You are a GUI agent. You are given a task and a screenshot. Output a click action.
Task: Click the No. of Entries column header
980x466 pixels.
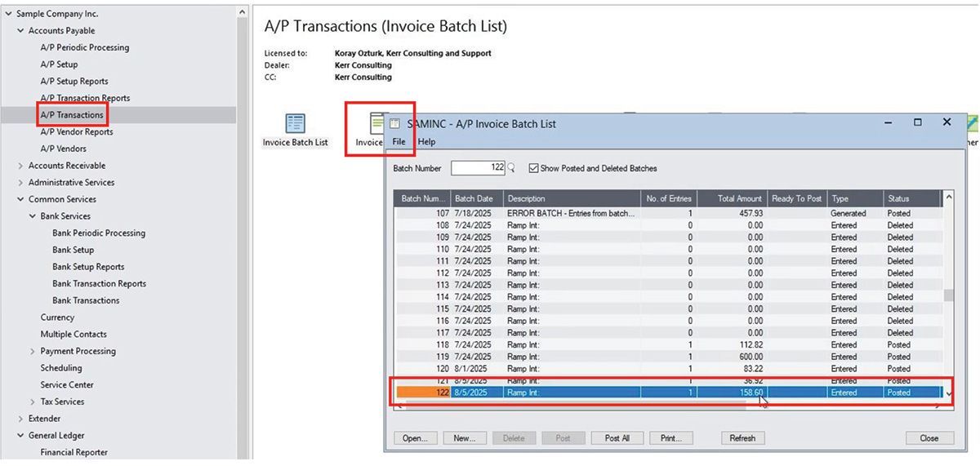click(669, 198)
